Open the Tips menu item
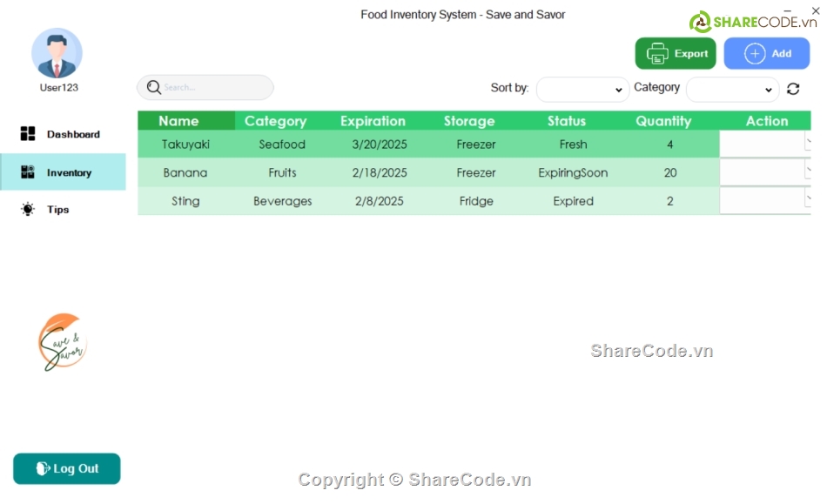The image size is (827, 504). [58, 210]
